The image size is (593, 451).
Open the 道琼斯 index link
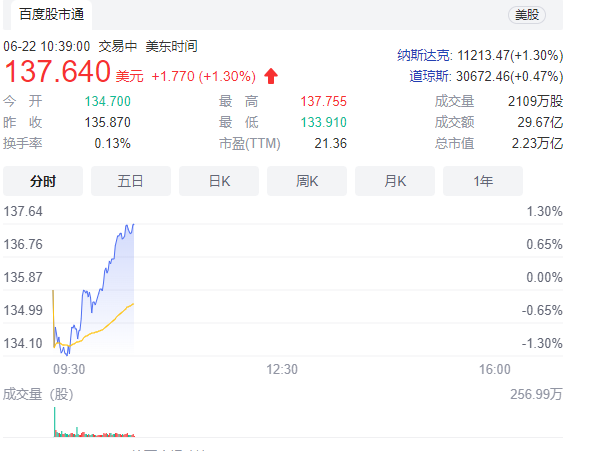[430, 76]
